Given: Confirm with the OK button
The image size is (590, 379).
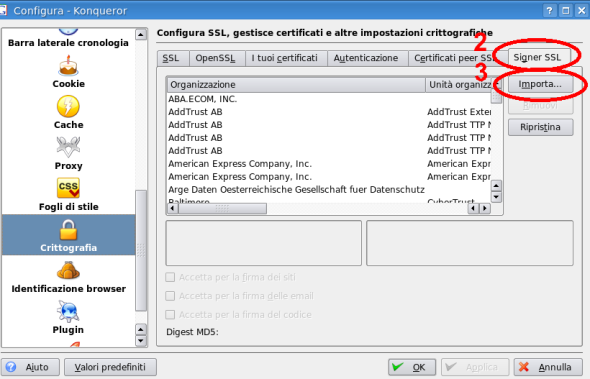Looking at the screenshot, I should pos(412,367).
